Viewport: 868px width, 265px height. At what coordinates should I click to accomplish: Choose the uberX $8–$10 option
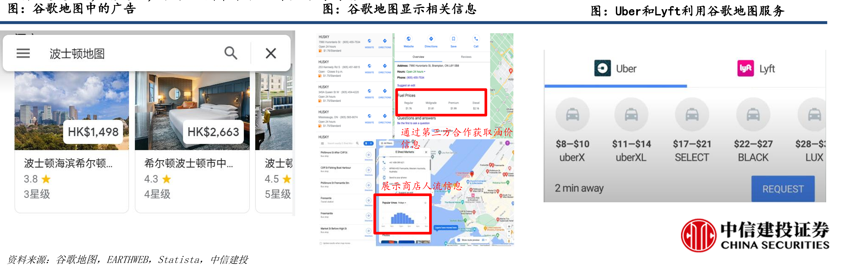pos(573,130)
